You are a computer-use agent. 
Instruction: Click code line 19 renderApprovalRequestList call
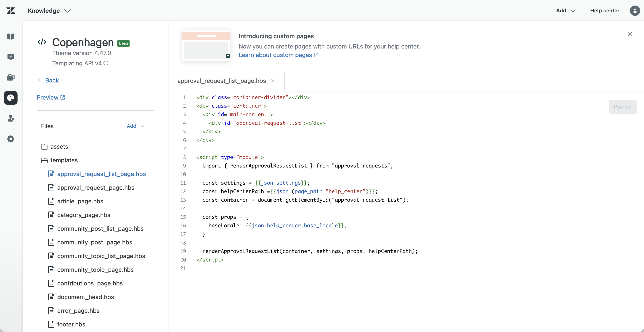pyautogui.click(x=310, y=251)
